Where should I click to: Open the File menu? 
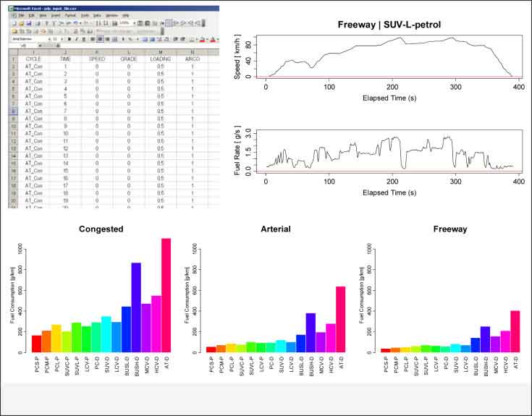[22, 15]
